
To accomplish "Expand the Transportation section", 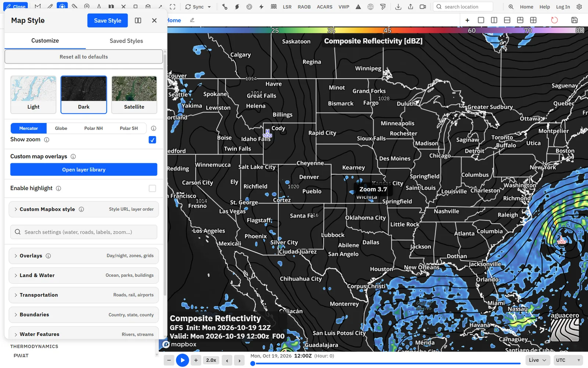I will point(84,295).
